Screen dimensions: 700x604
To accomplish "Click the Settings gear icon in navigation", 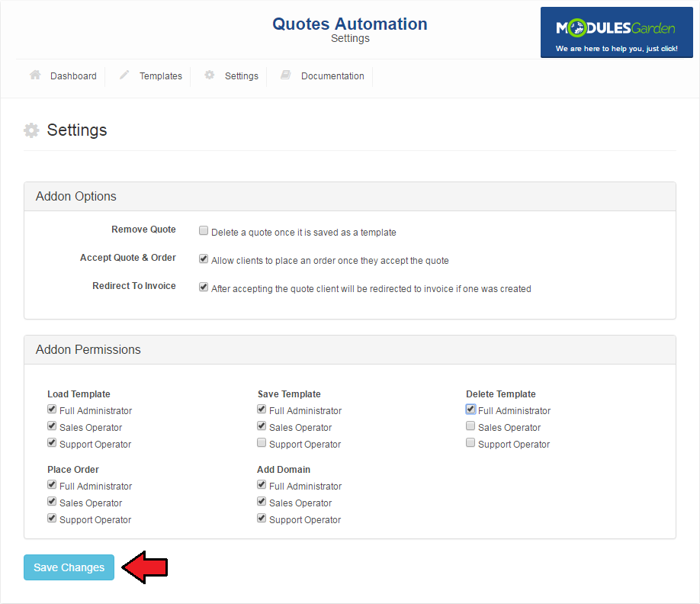I will 210,75.
